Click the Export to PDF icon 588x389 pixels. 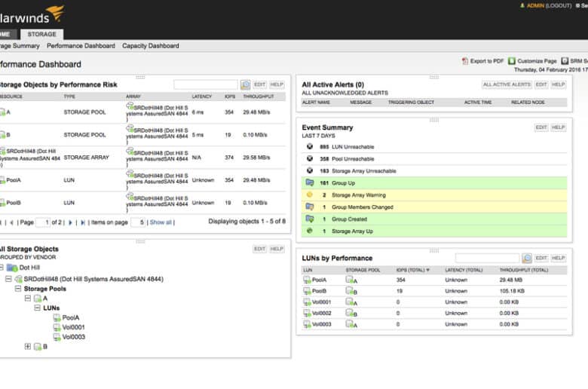click(x=465, y=61)
